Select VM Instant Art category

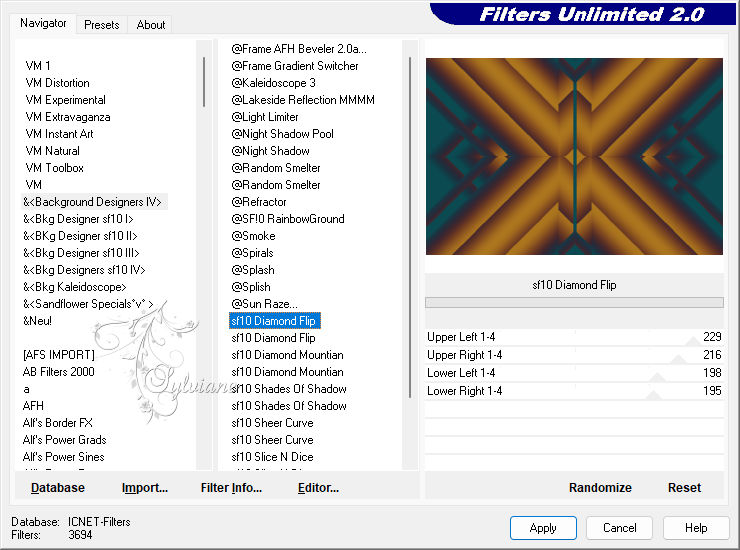click(59, 134)
